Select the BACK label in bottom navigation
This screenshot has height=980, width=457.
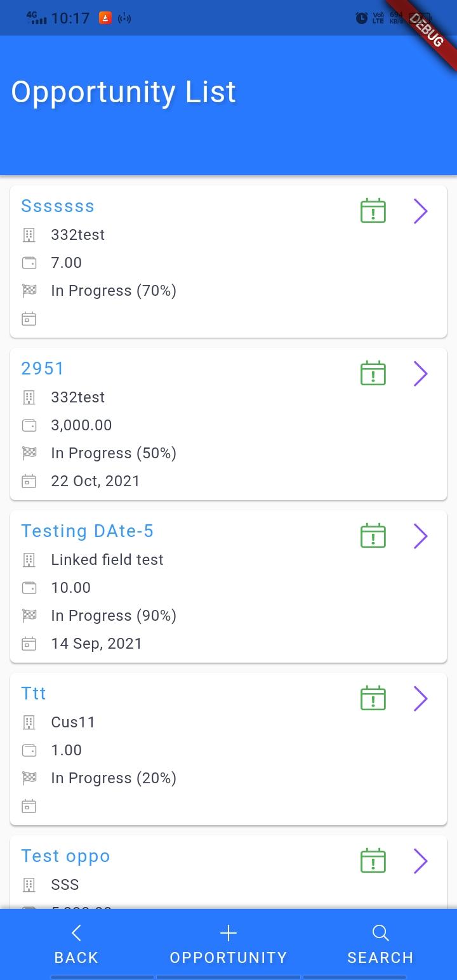point(76,957)
